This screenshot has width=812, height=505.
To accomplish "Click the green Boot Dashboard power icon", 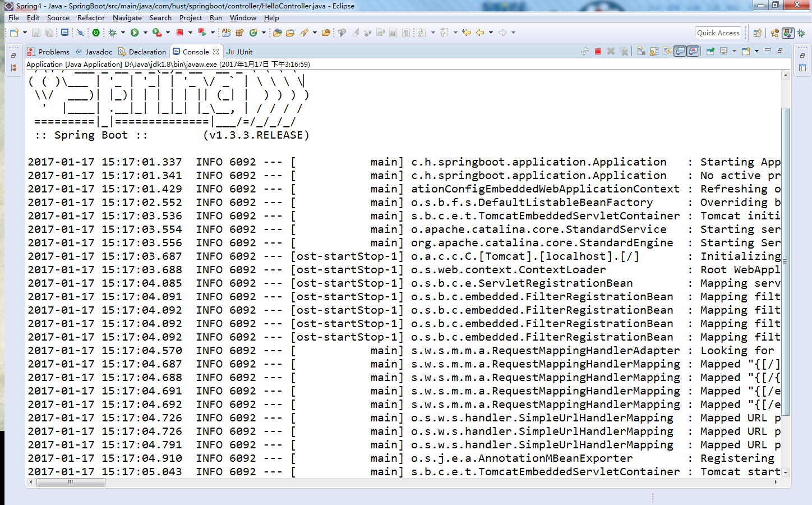I will tap(96, 33).
